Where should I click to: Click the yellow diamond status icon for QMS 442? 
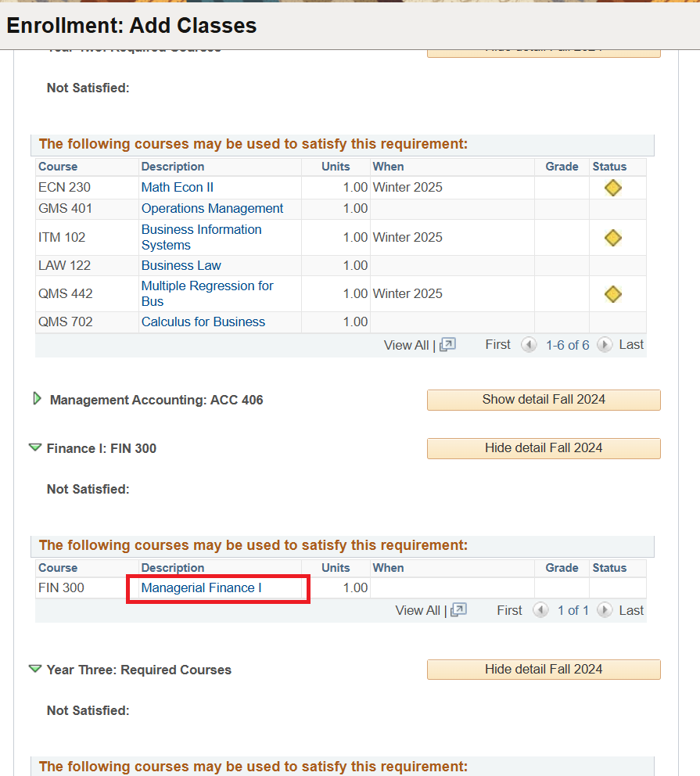click(x=613, y=294)
